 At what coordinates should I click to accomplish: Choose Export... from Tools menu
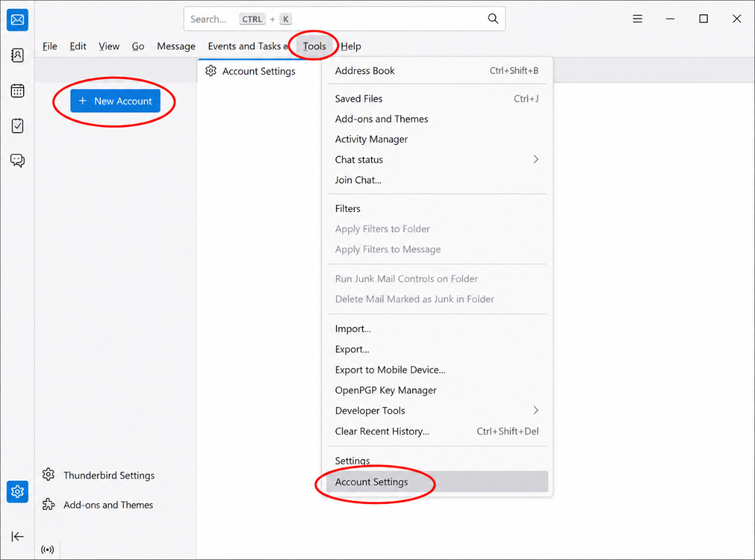coord(437,349)
